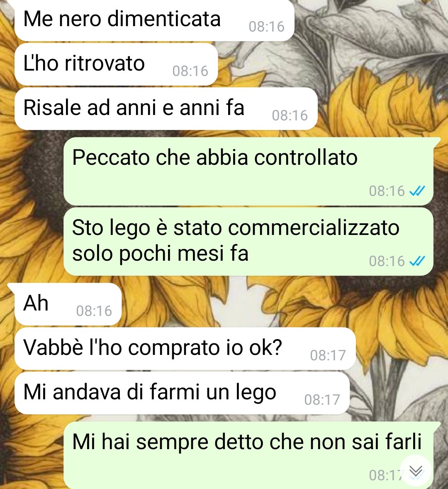Select message 'Me nero dimenticata'

click(x=154, y=20)
